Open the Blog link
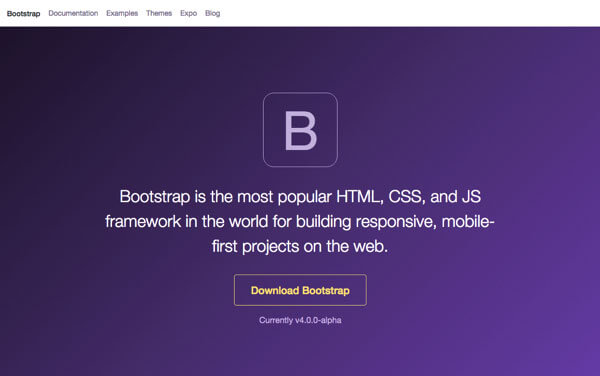This screenshot has height=376, width=600. tap(212, 13)
